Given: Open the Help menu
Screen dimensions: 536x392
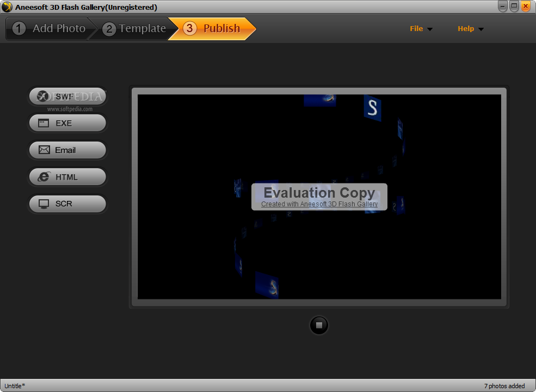Looking at the screenshot, I should (470, 29).
